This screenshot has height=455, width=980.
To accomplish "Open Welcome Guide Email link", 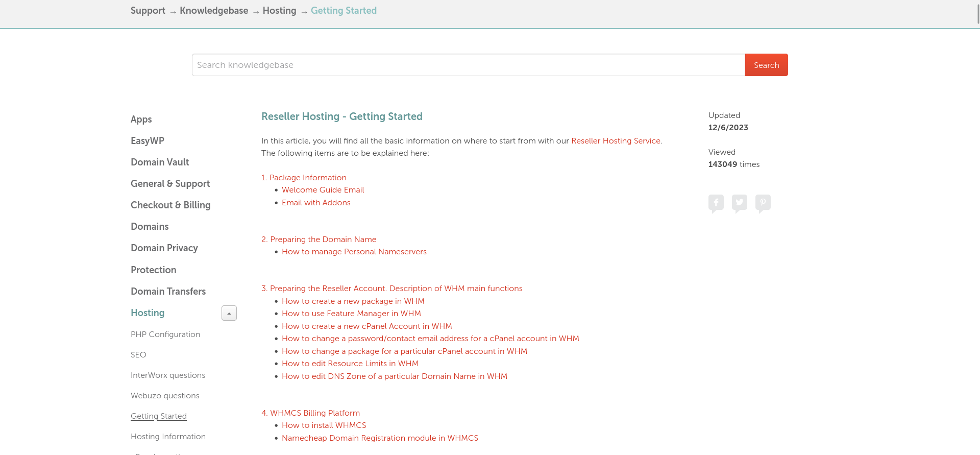I will click(323, 190).
